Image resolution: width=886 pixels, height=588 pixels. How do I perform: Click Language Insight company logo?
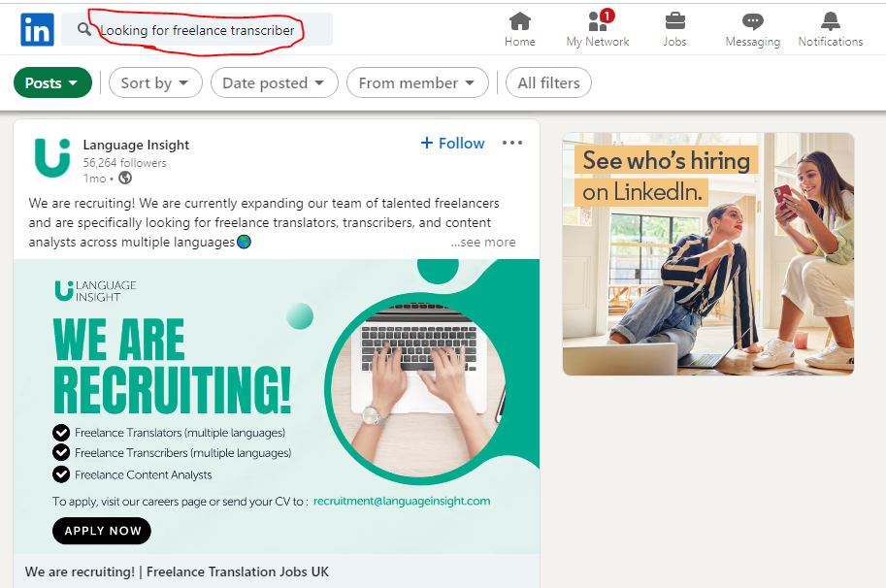tap(52, 158)
